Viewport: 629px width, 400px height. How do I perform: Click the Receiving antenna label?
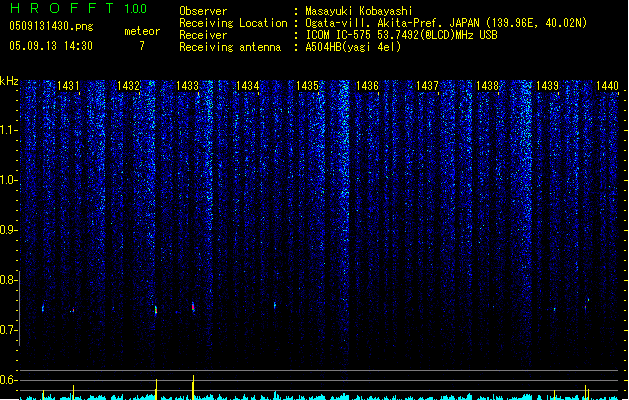[230, 47]
